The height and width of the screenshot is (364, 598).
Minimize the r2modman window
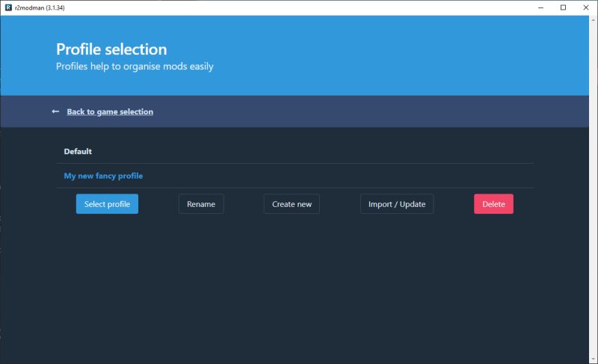[540, 7]
